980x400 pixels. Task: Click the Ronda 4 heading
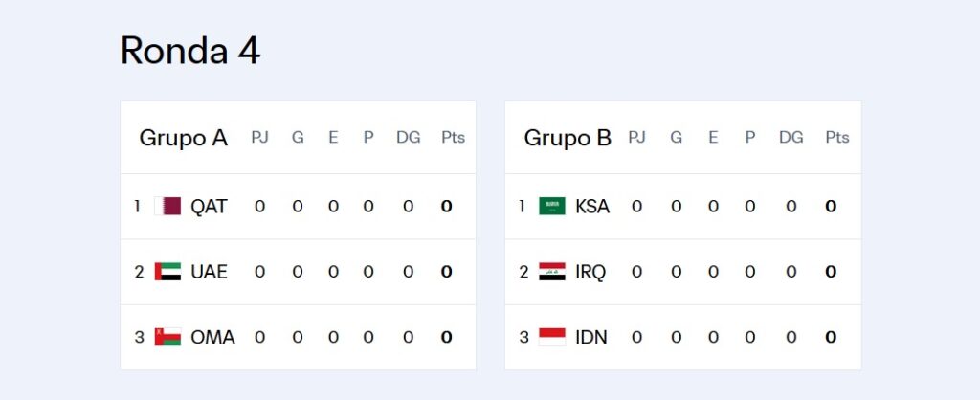click(190, 51)
